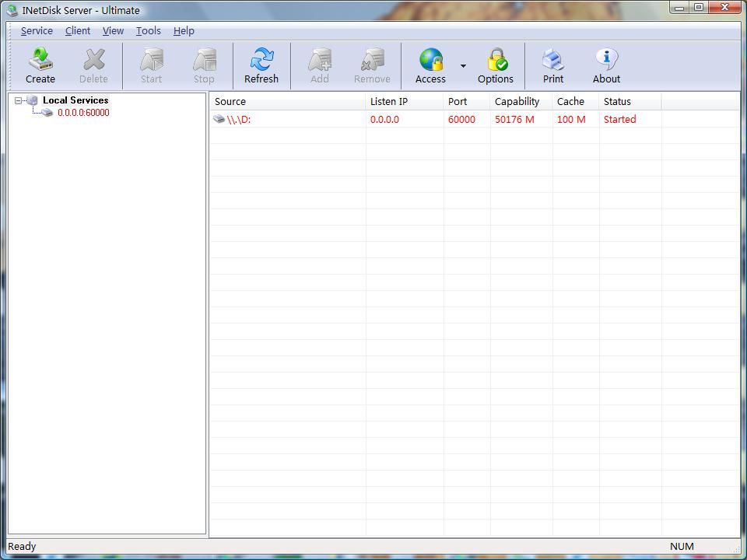Expand the Access dropdown arrow

point(463,66)
